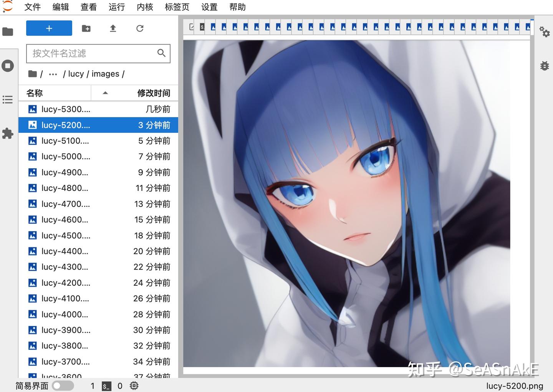The image size is (553, 392).
Task: Open the file browser sidebar panel
Action: point(8,31)
